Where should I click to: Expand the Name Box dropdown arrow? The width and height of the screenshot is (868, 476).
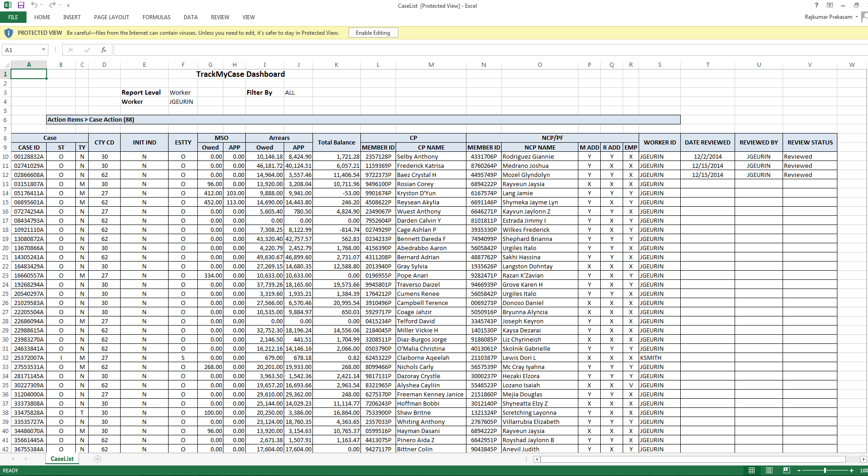pos(43,50)
